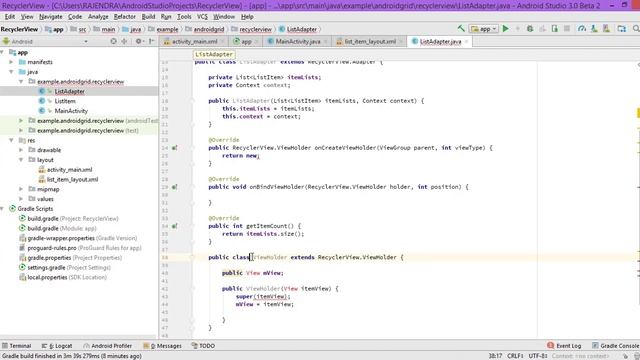Click the Search Everywhere magnifier icon

pos(636,29)
